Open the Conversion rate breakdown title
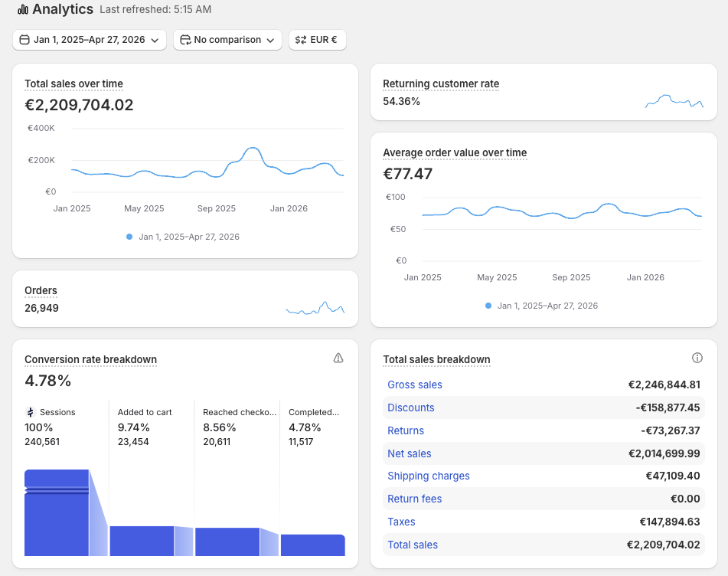This screenshot has height=576, width=728. (90, 359)
